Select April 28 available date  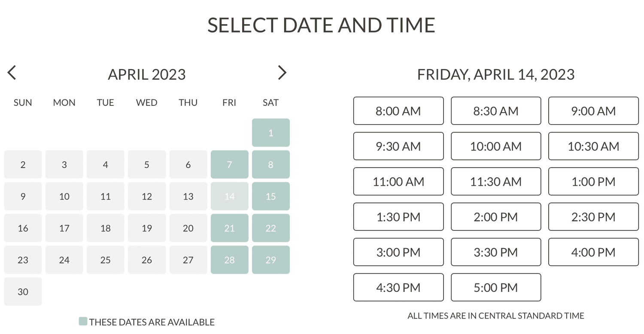tap(229, 260)
